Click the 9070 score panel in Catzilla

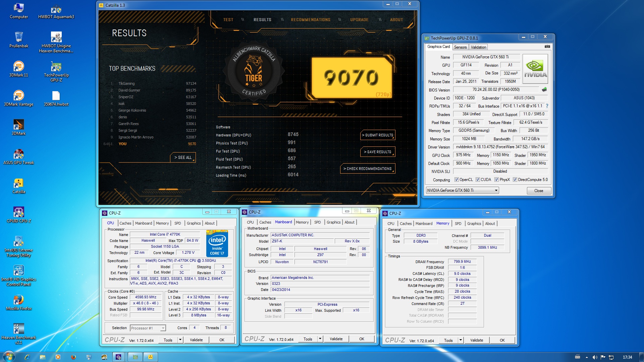352,77
